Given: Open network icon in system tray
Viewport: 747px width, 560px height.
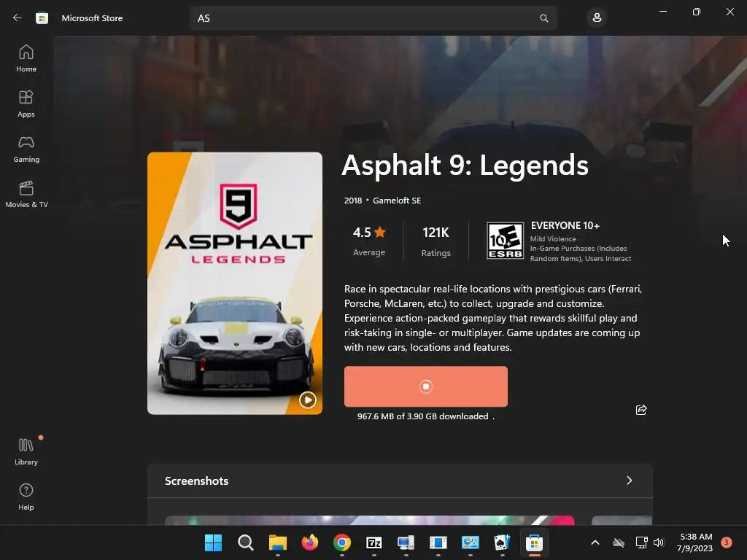Looking at the screenshot, I should [x=641, y=542].
